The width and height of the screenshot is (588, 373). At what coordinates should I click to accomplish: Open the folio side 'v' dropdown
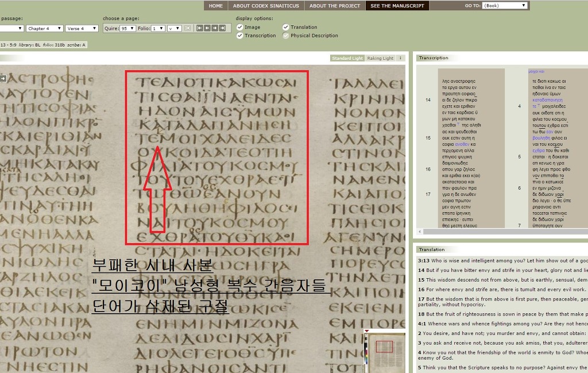pyautogui.click(x=175, y=28)
